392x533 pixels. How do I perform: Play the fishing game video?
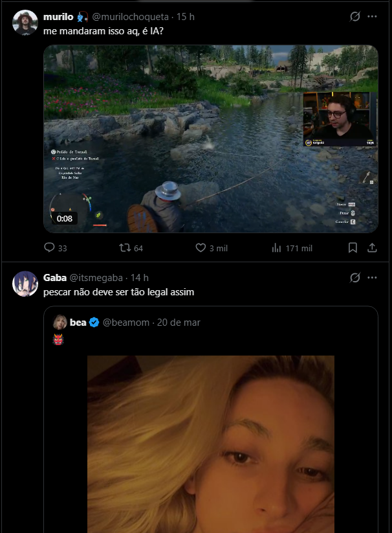(x=211, y=139)
